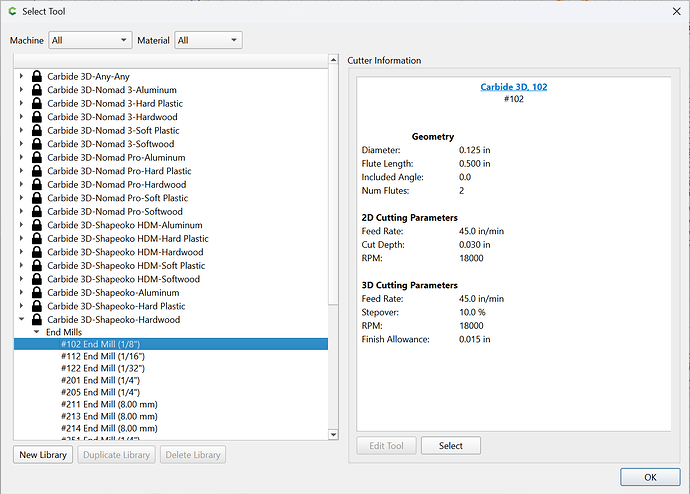The width and height of the screenshot is (690, 494).
Task: Click the Select button
Action: click(451, 446)
